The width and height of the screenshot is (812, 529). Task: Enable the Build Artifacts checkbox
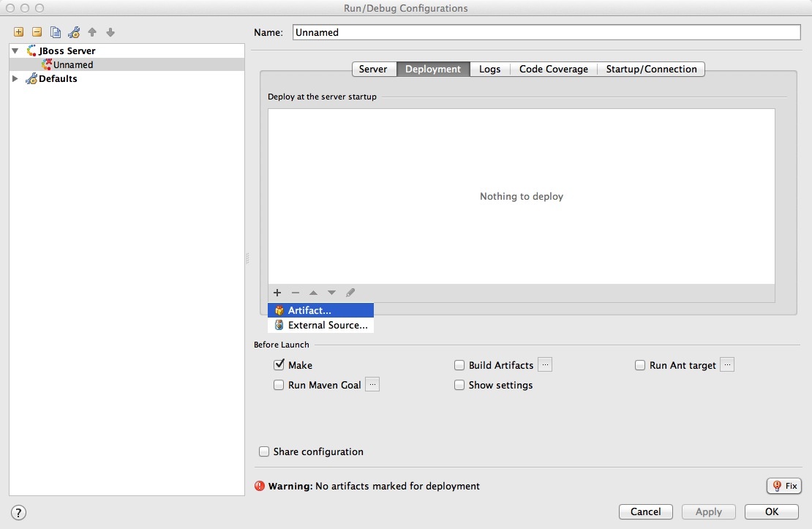coord(459,365)
